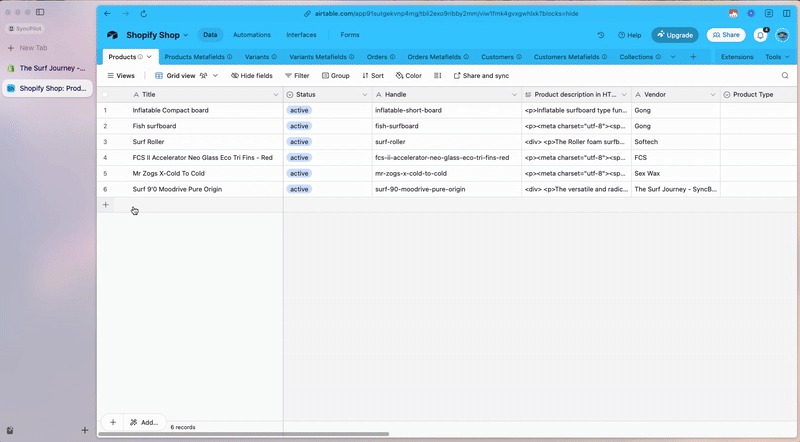The width and height of the screenshot is (800, 442).
Task: Expand the Products tab chevron
Action: 149,57
